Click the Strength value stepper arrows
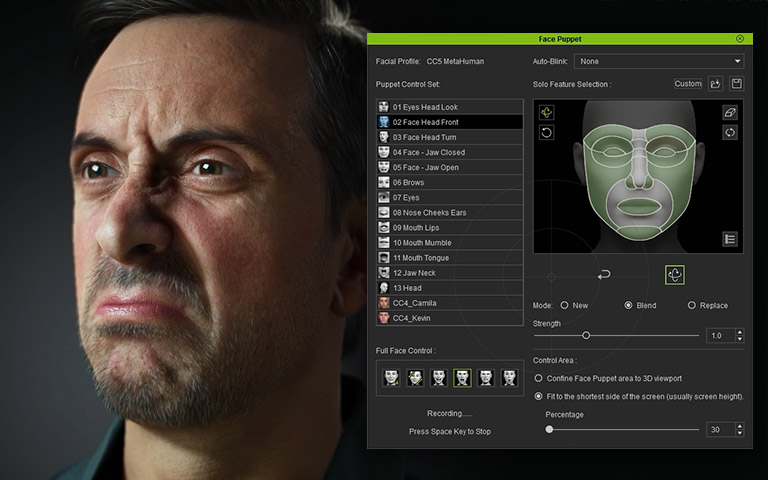 739,336
